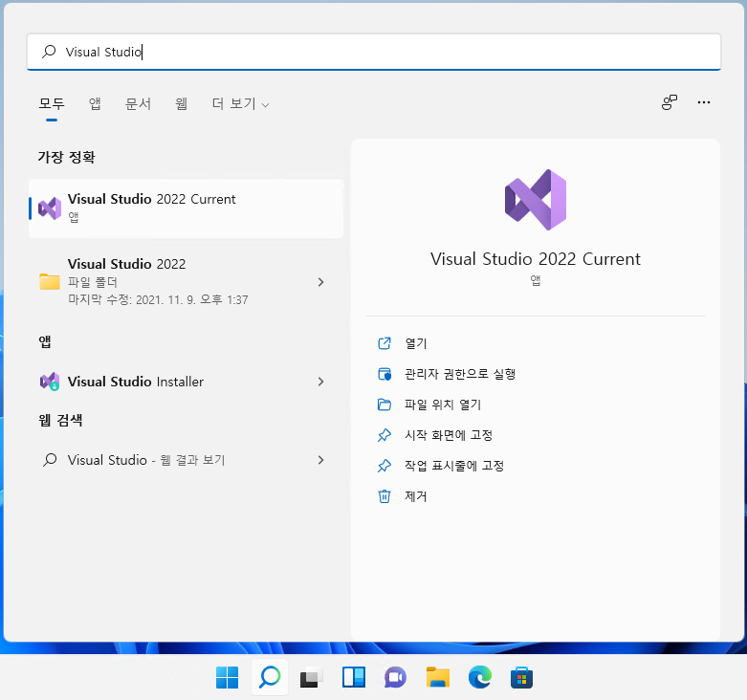747x700 pixels.
Task: Expand details for Visual Studio Installer
Action: (320, 382)
